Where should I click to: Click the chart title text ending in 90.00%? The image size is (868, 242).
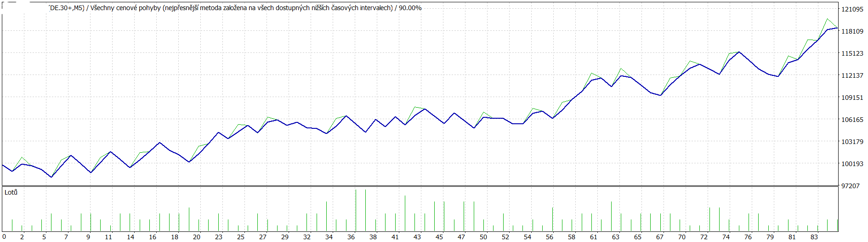(235, 8)
